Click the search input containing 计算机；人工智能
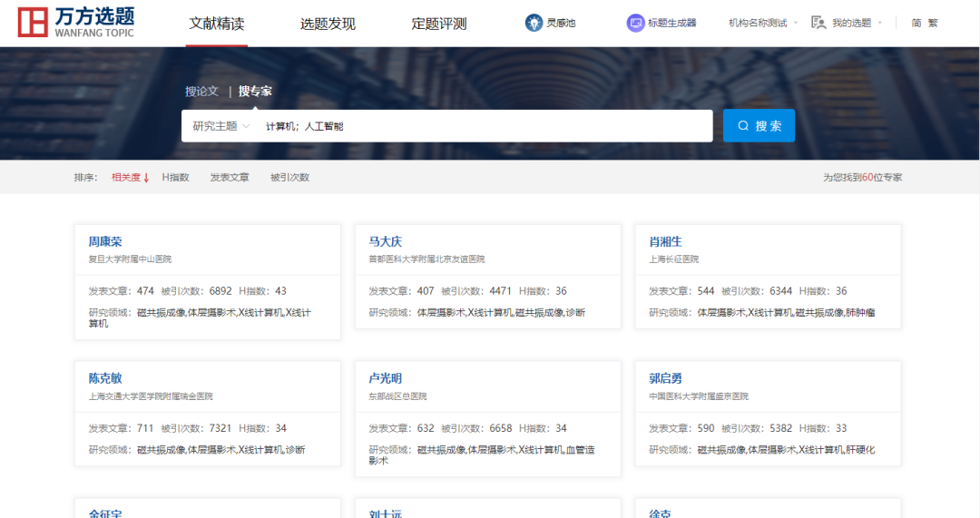Viewport: 980px width, 518px height. coord(481,126)
